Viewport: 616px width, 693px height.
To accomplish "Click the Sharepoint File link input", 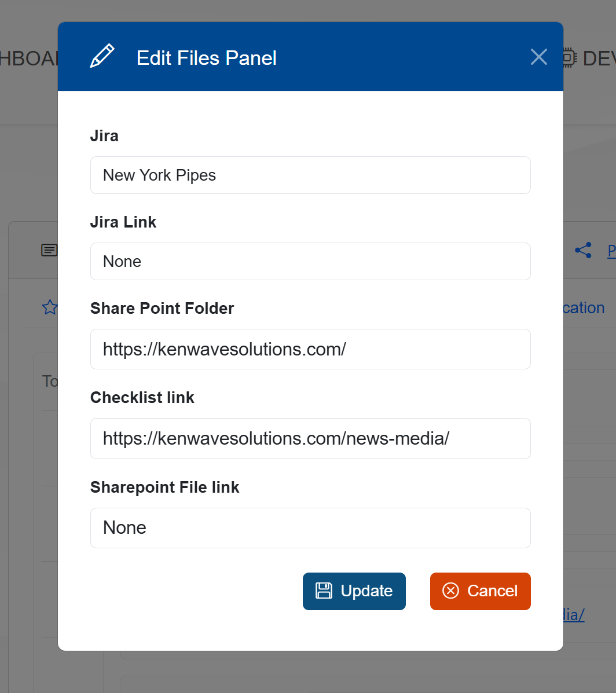I will click(310, 527).
